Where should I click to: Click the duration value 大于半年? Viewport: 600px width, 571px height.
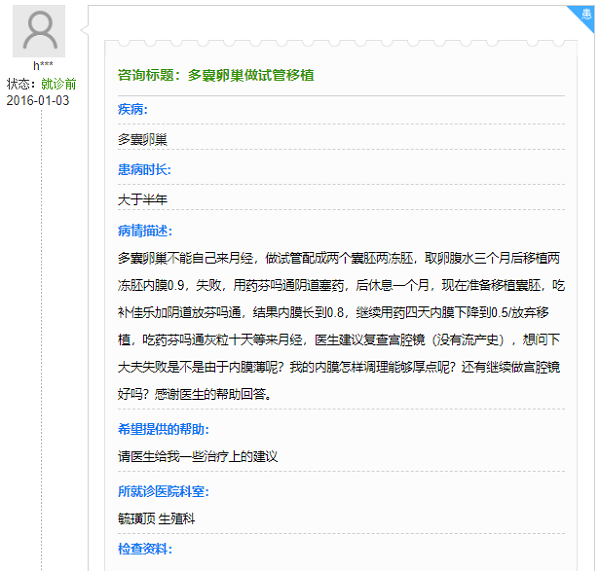pyautogui.click(x=142, y=199)
